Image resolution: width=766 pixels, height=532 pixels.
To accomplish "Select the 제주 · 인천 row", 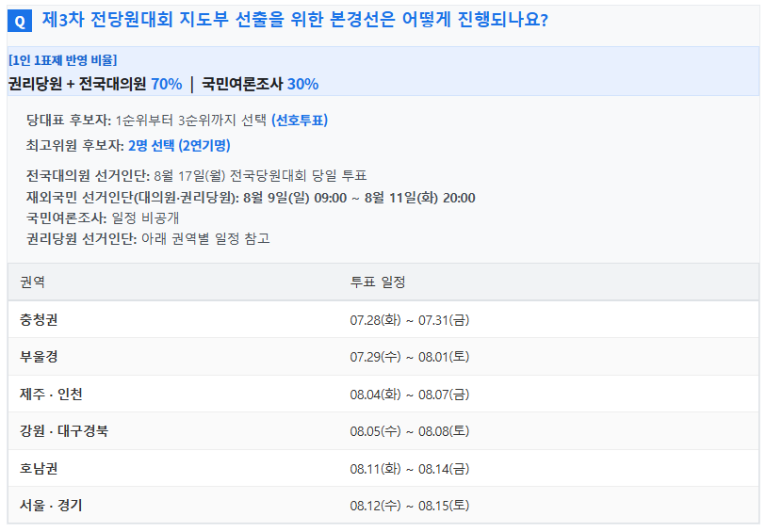I will [383, 394].
